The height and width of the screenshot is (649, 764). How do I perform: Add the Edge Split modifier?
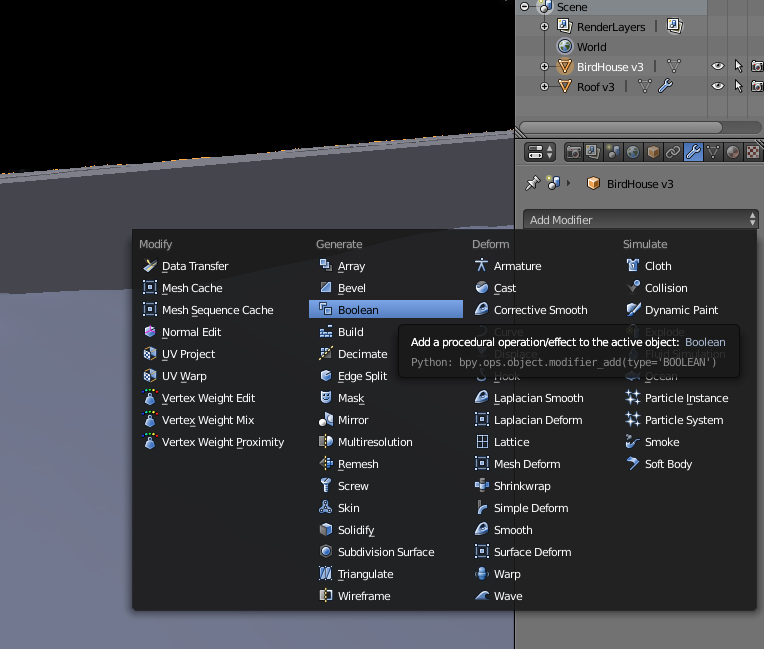tap(353, 376)
